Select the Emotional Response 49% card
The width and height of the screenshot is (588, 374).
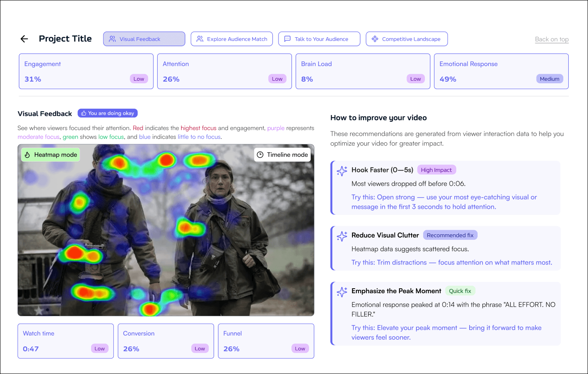click(x=501, y=71)
